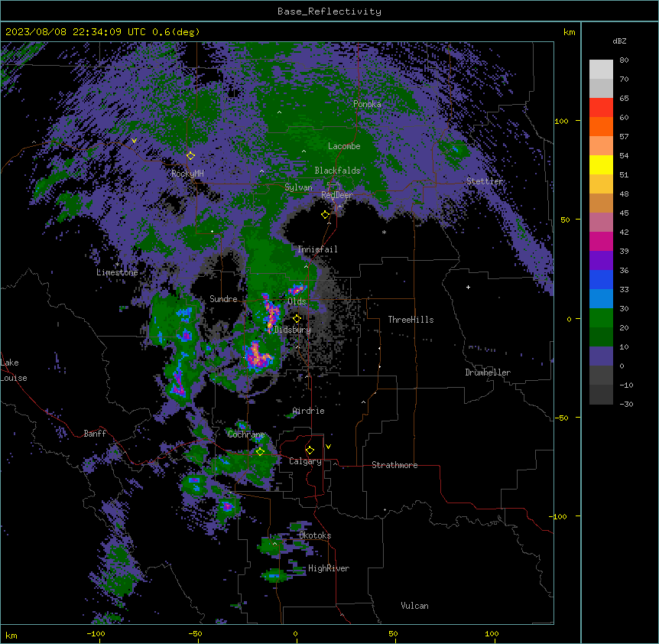Click the Sylvan label
The image size is (659, 644).
click(x=298, y=187)
